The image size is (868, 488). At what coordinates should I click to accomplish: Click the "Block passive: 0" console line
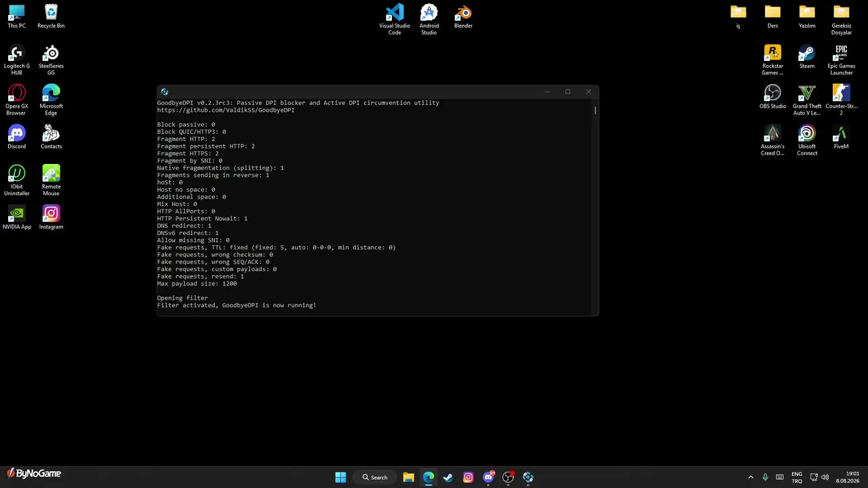pos(186,125)
